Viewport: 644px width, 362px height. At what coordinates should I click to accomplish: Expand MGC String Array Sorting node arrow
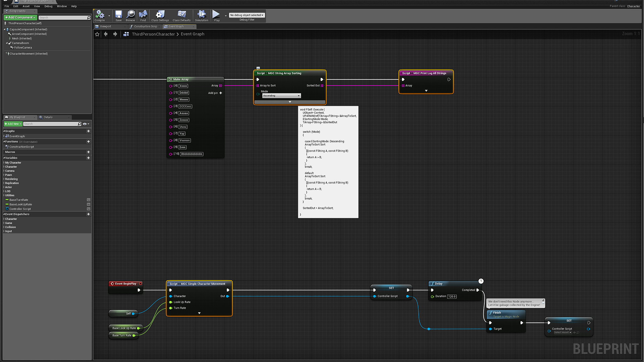click(x=290, y=102)
